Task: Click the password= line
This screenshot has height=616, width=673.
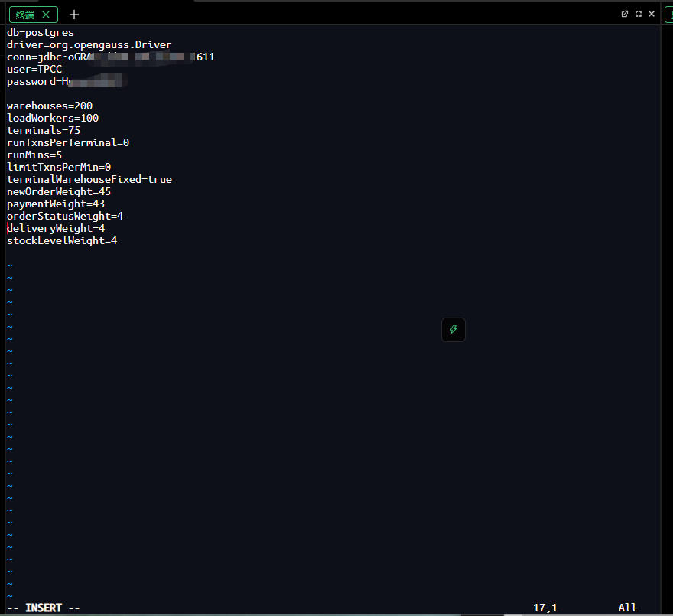Action: (x=67, y=82)
